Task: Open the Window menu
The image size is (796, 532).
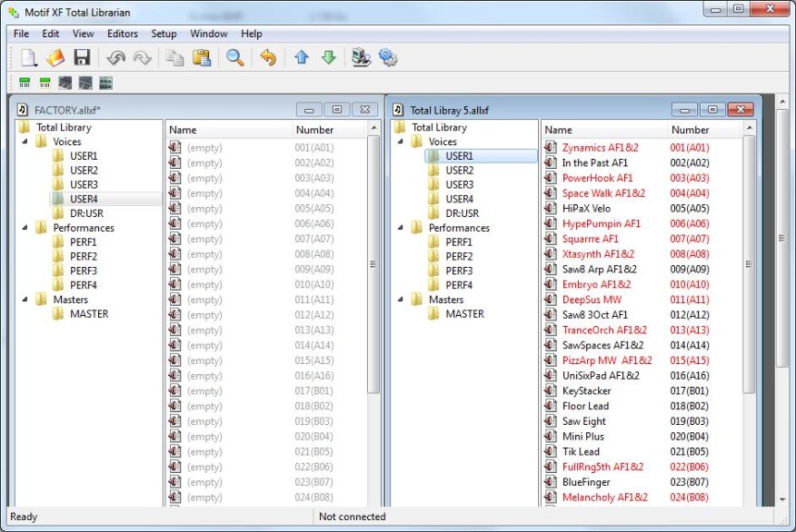Action: (209, 34)
